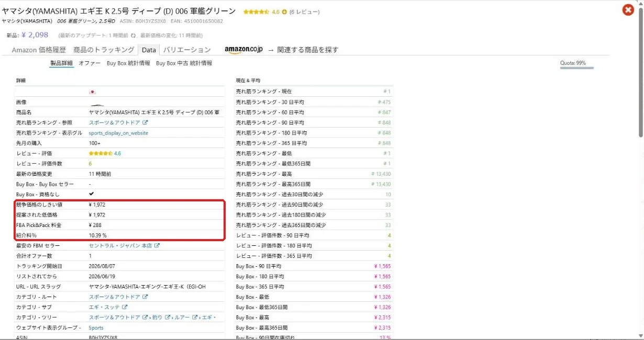Click the external-link icon in the カテゴリ - ルート row
Screen dimensions: 644x340
click(x=145, y=297)
